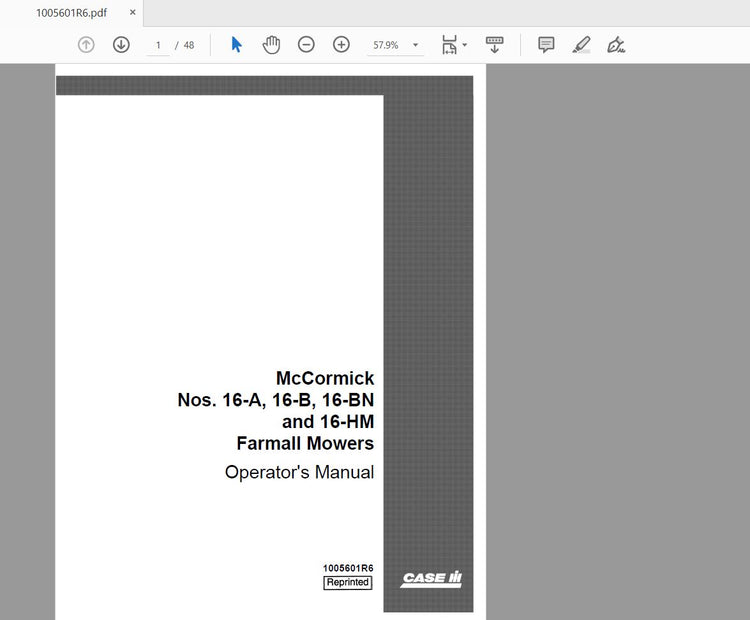Image resolution: width=750 pixels, height=620 pixels.
Task: Click the scrolling mode keyboard icon
Action: [x=494, y=45]
